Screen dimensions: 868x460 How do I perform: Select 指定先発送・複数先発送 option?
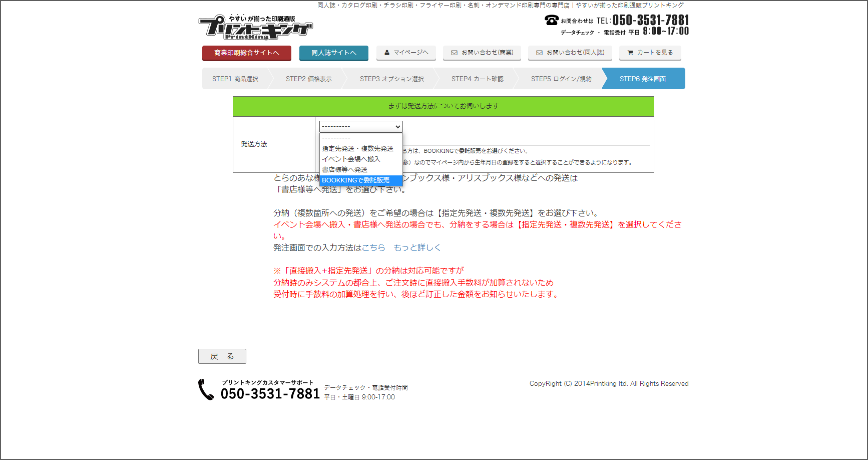tap(357, 149)
